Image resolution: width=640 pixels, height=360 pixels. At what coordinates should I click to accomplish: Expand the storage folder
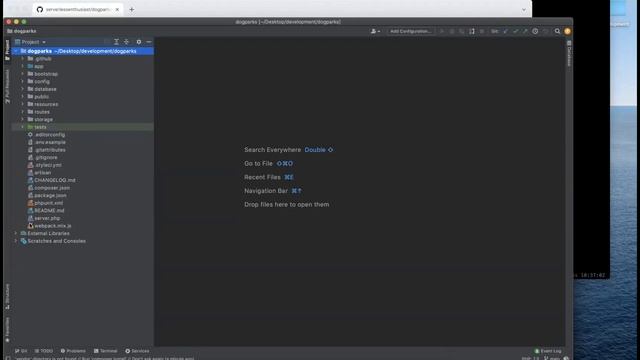[x=22, y=119]
